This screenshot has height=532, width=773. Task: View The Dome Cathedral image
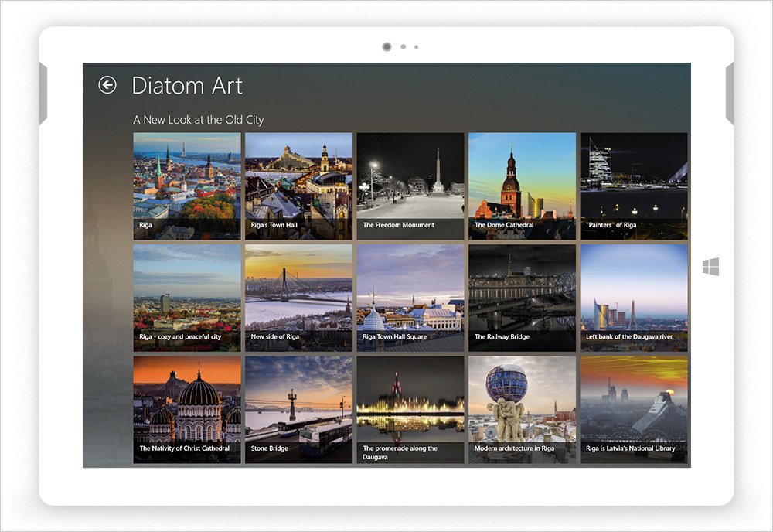[522, 186]
